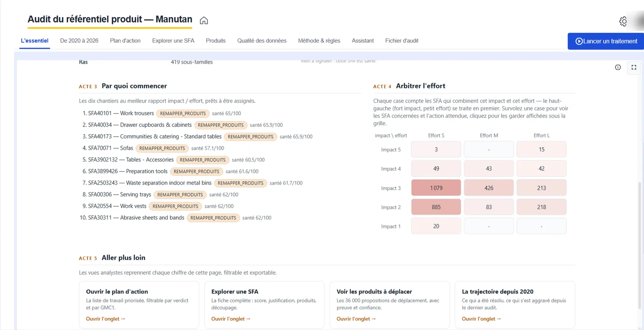Click SFA3902132 — Tables - Accessories
Viewport: 644px width, 330px height.
(x=131, y=160)
